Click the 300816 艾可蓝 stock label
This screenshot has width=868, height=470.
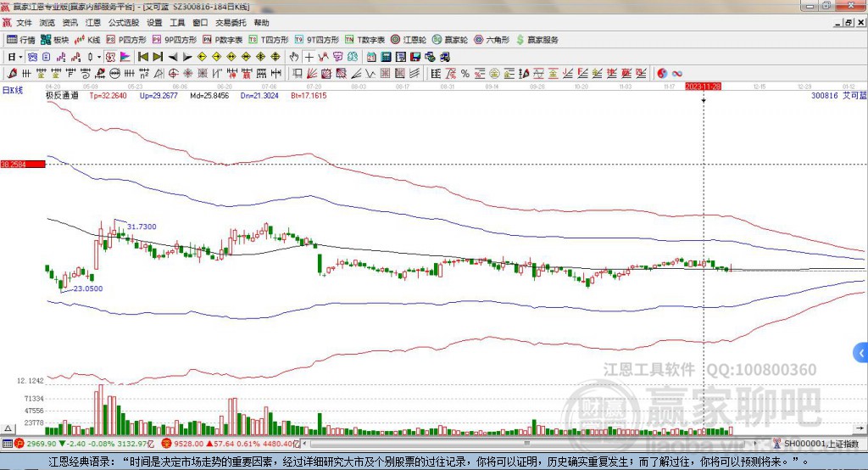[838, 95]
